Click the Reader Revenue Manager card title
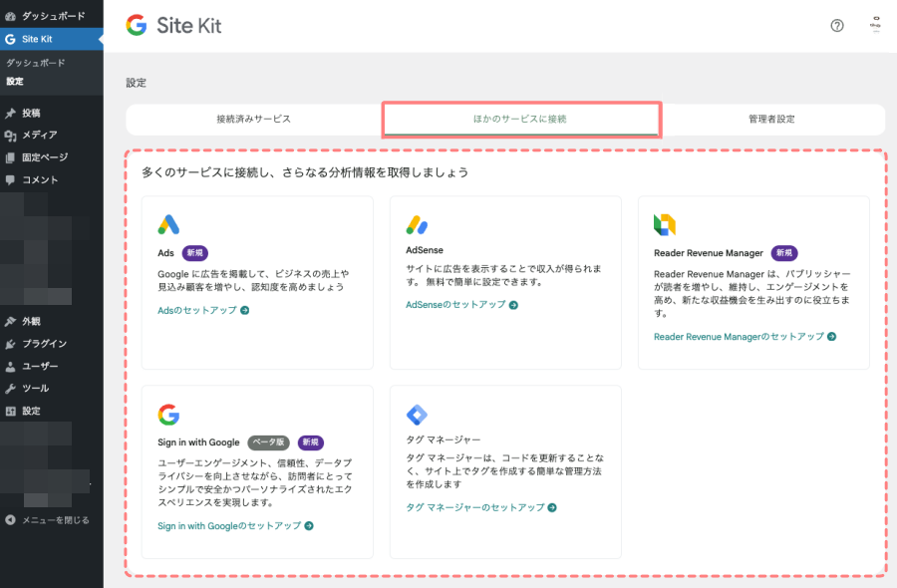The image size is (897, 588). 709,253
